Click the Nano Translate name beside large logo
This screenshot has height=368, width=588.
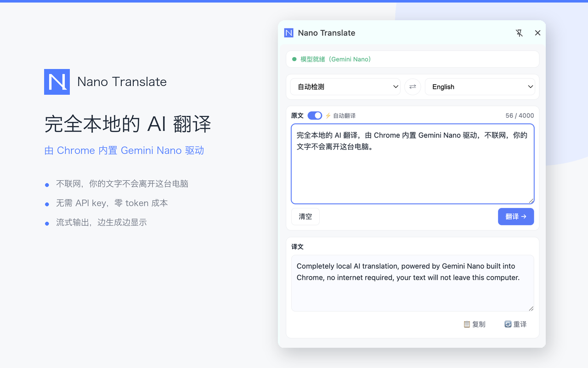pos(122,82)
